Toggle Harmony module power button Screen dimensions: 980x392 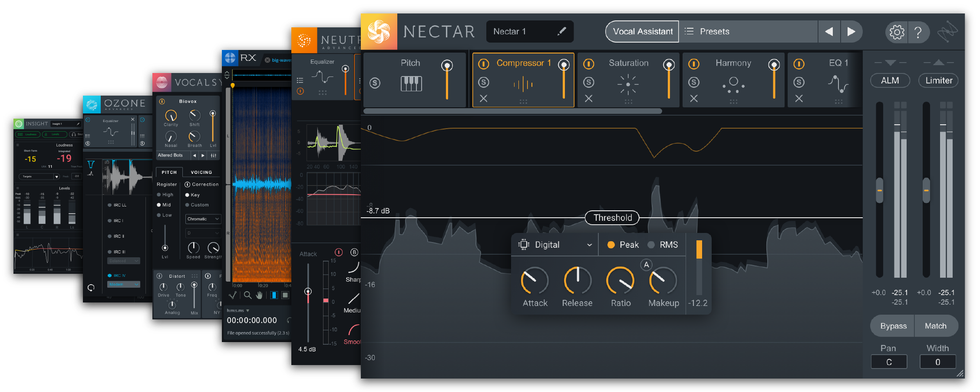pos(694,64)
